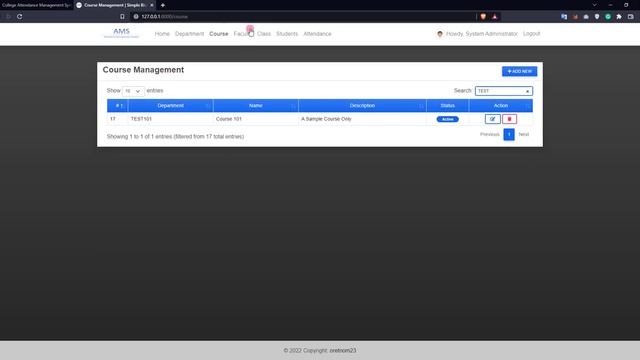
Task: Switch to the College Attendance Management tab
Action: click(x=36, y=5)
